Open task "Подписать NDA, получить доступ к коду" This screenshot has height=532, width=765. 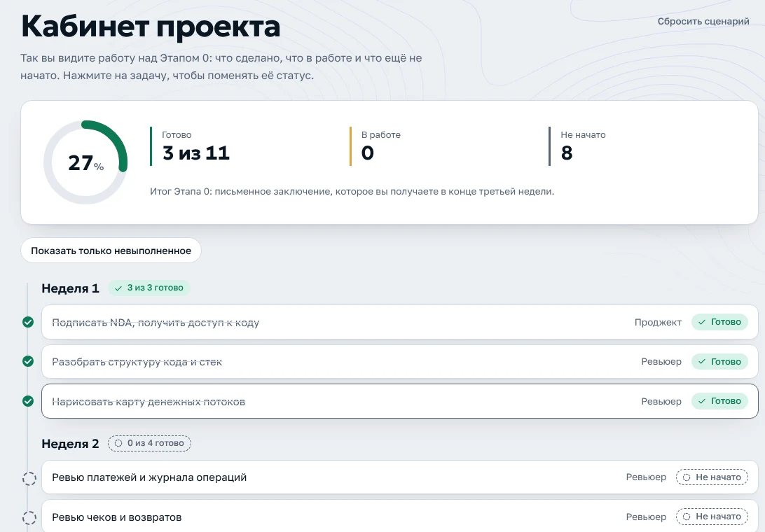399,322
